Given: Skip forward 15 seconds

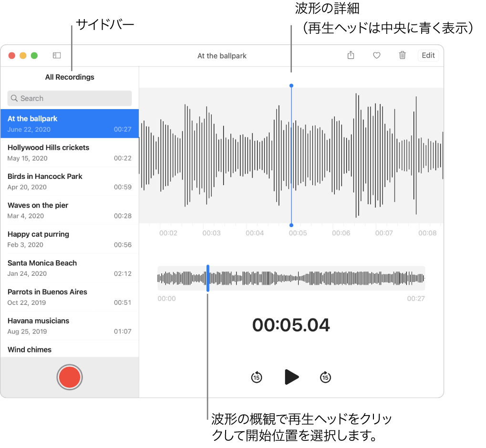Looking at the screenshot, I should click(325, 377).
